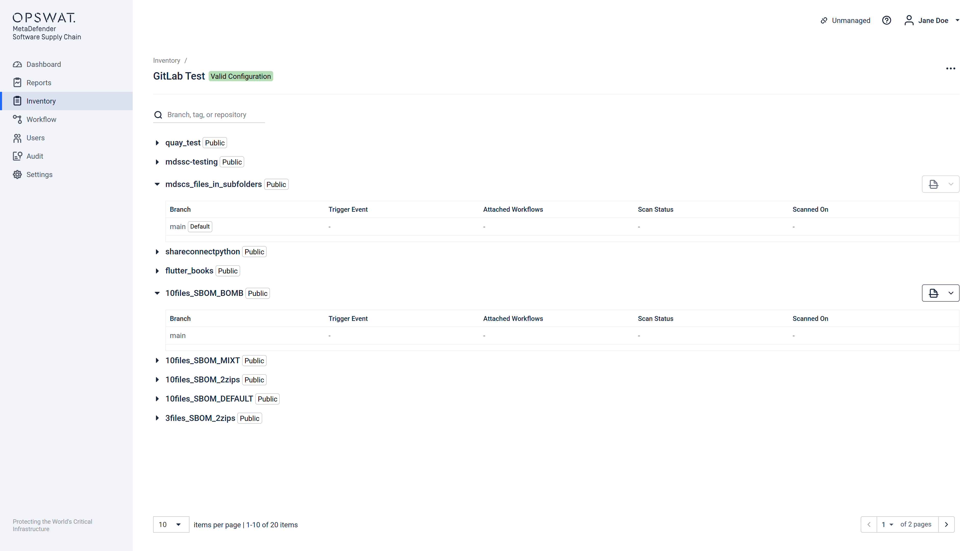Click the search magnifier icon
The height and width of the screenshot is (551, 980).
pyautogui.click(x=158, y=115)
